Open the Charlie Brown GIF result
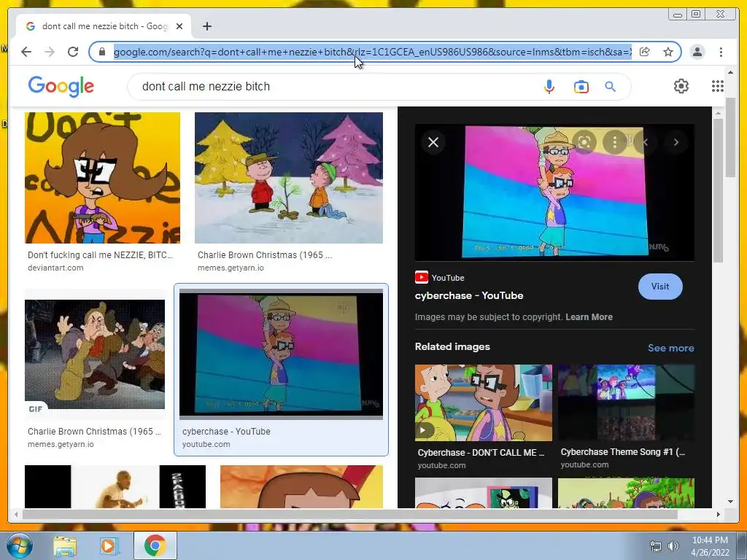Image resolution: width=747 pixels, height=560 pixels. (95, 354)
